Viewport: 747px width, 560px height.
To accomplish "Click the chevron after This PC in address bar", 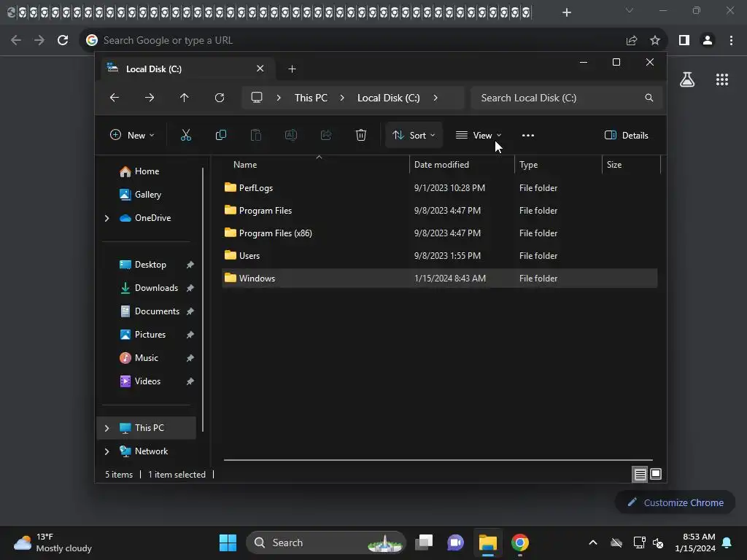I will (x=342, y=98).
